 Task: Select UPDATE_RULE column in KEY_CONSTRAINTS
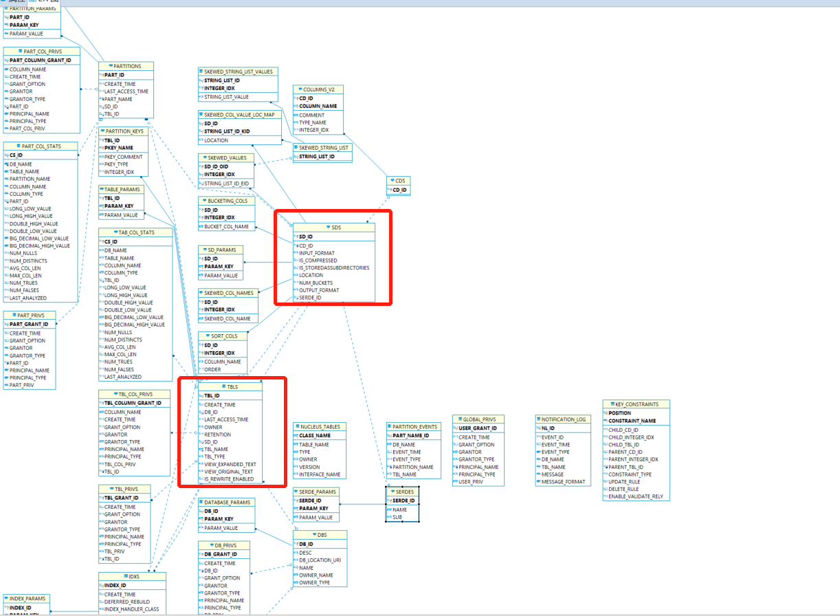[625, 481]
